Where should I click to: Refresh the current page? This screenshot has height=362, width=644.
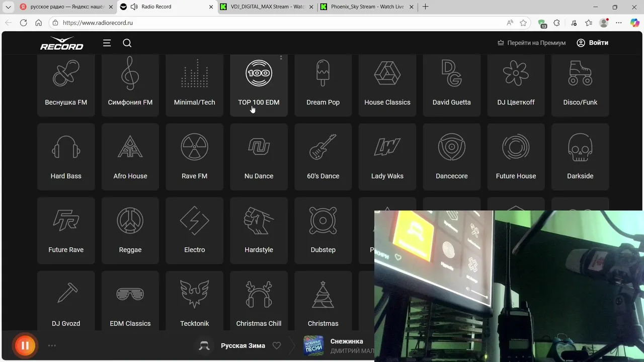[23, 23]
